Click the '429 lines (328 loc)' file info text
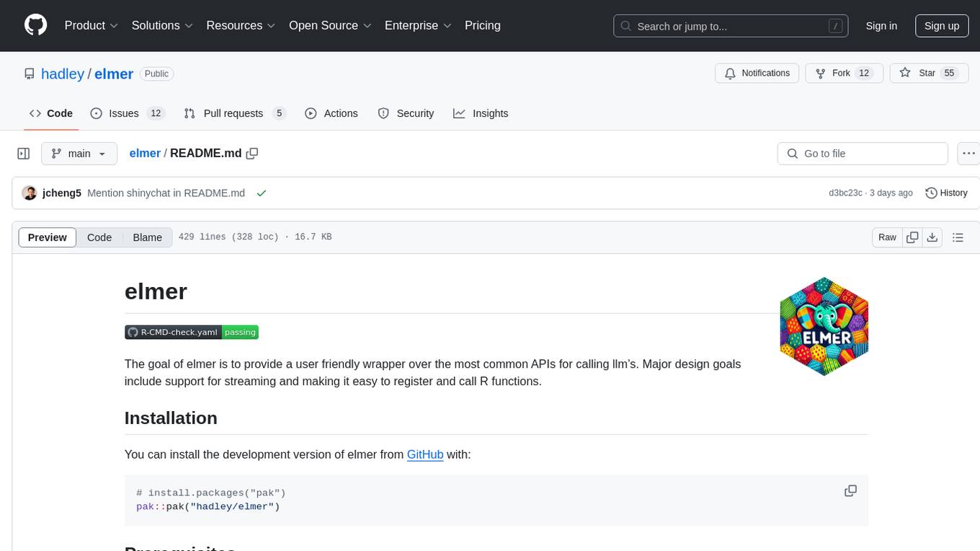 coord(255,237)
